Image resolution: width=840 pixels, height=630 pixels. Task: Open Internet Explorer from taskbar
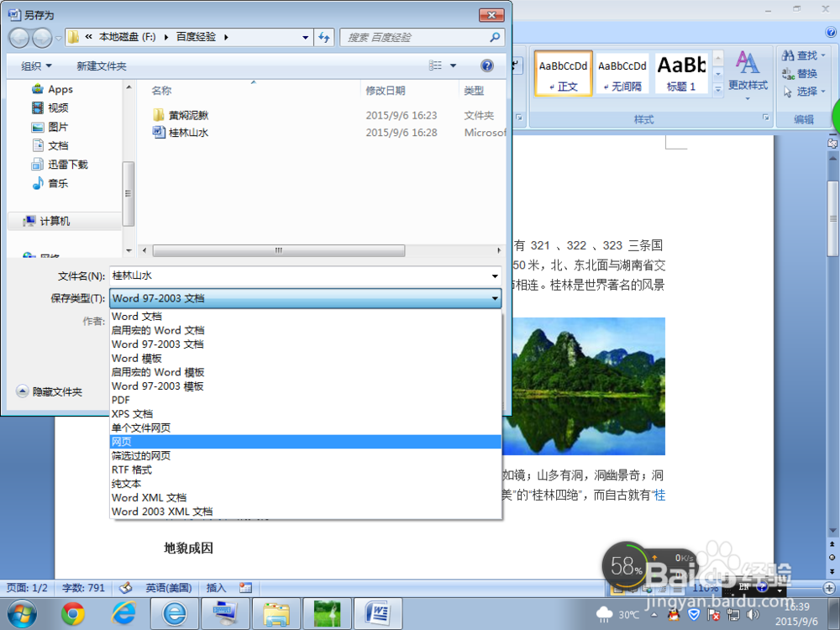coord(123,614)
